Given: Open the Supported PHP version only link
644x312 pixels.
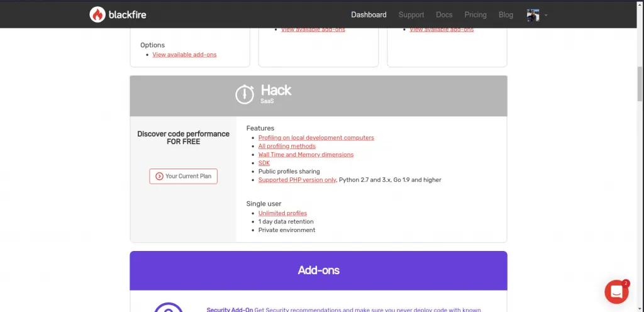Looking at the screenshot, I should (297, 180).
